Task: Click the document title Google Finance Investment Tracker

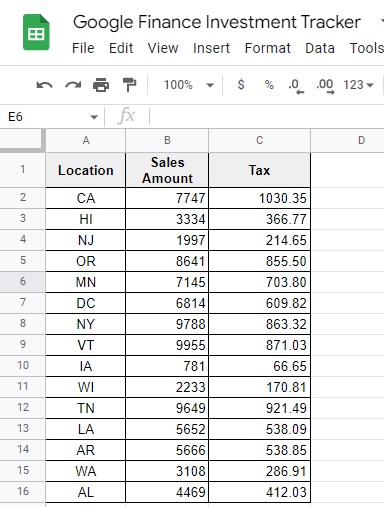Action: [217, 22]
